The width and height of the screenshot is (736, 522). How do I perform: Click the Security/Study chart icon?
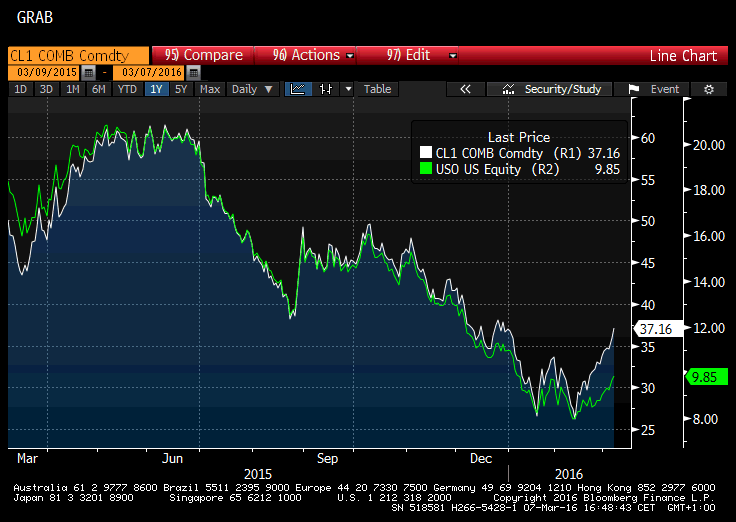tap(508, 89)
